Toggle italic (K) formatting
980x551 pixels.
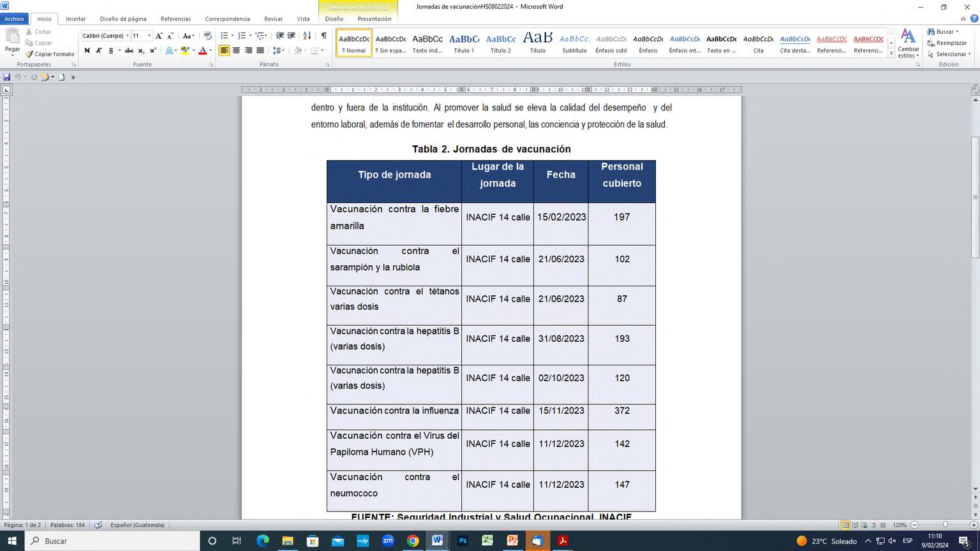99,50
